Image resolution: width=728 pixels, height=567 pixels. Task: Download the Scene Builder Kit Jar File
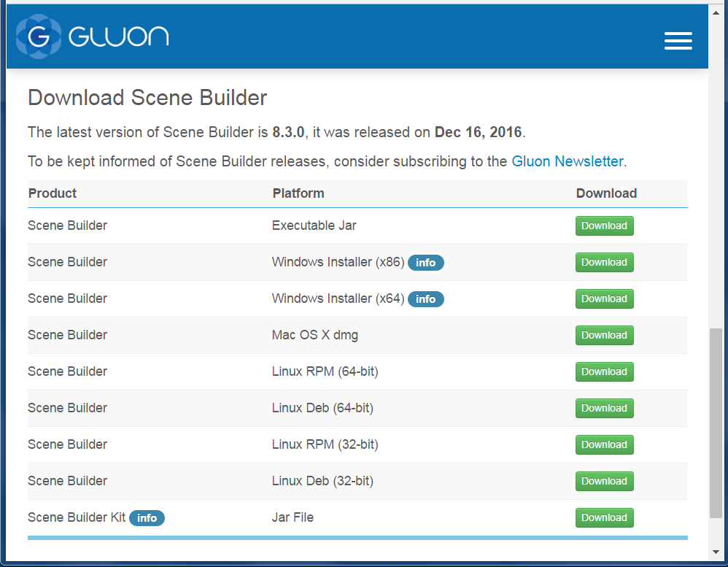coord(604,517)
